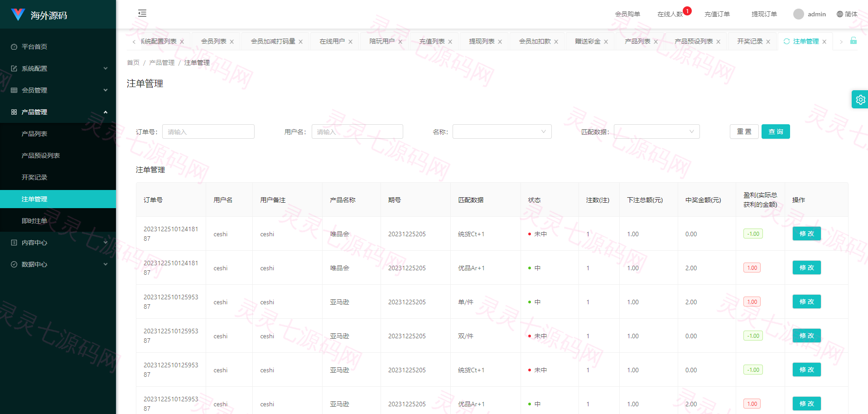Click the 查询 search button
The image size is (868, 414).
[x=776, y=132]
